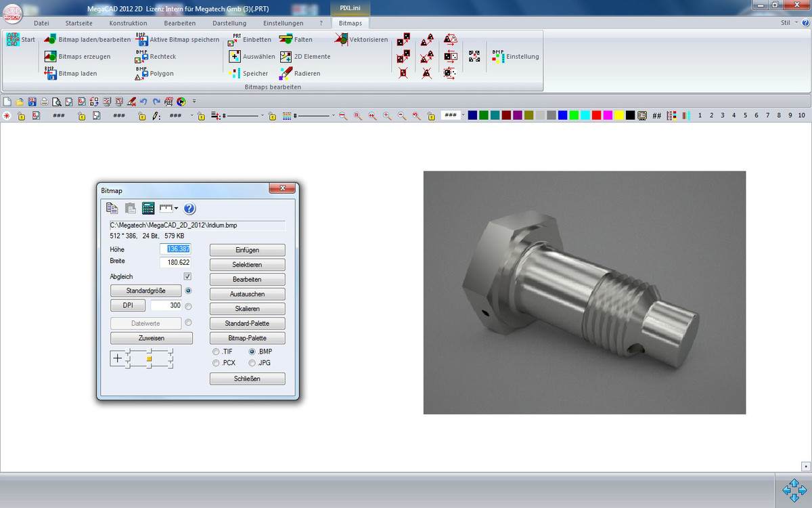Pick the yellow color swatch
This screenshot has height=508, width=812.
point(618,116)
